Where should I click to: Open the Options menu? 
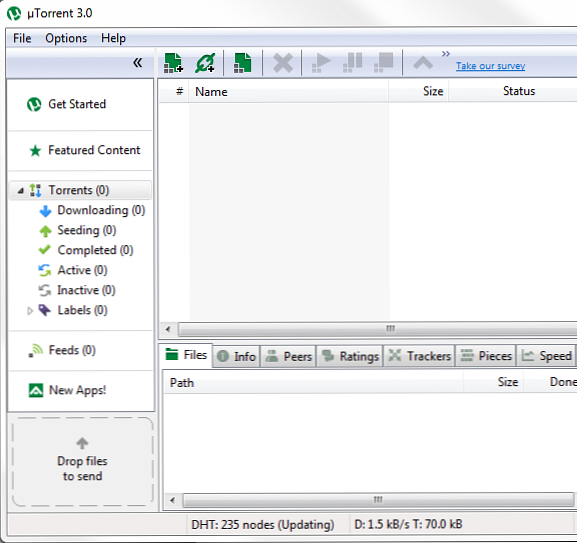pyautogui.click(x=66, y=38)
